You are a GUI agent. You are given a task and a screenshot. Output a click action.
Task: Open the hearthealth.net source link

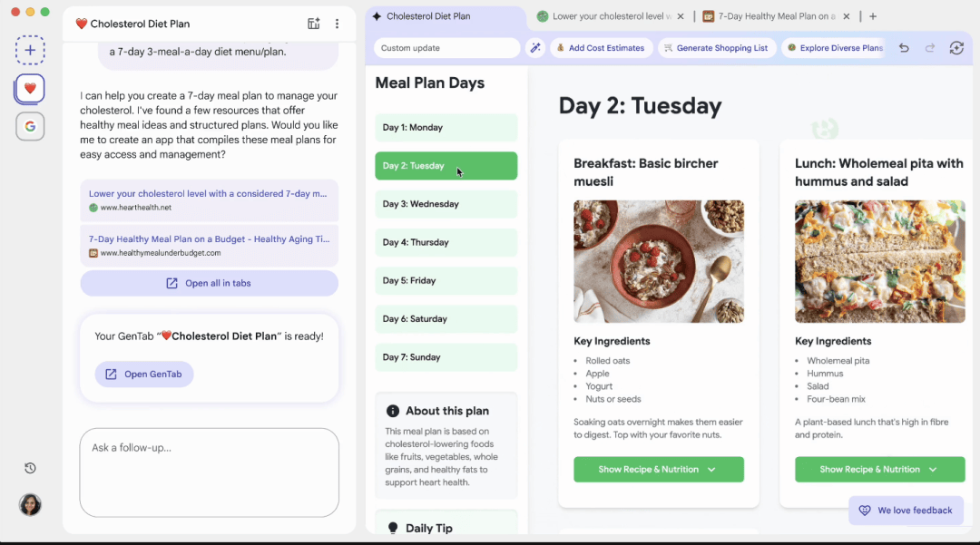[x=209, y=200]
